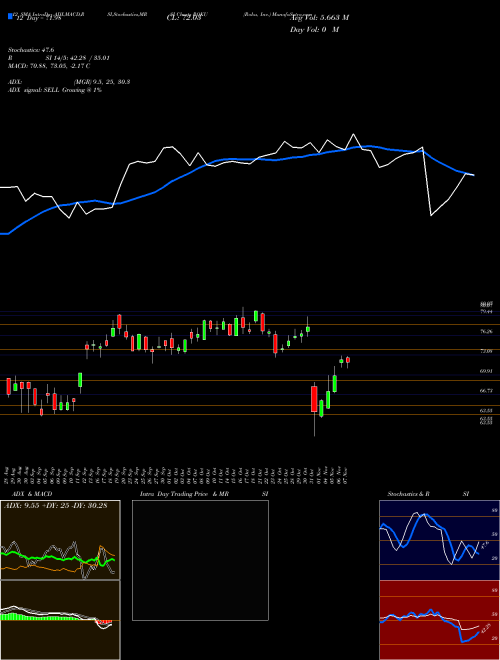
Task: Click the tall green candle at the mid-September breakout
Action: pos(80,380)
